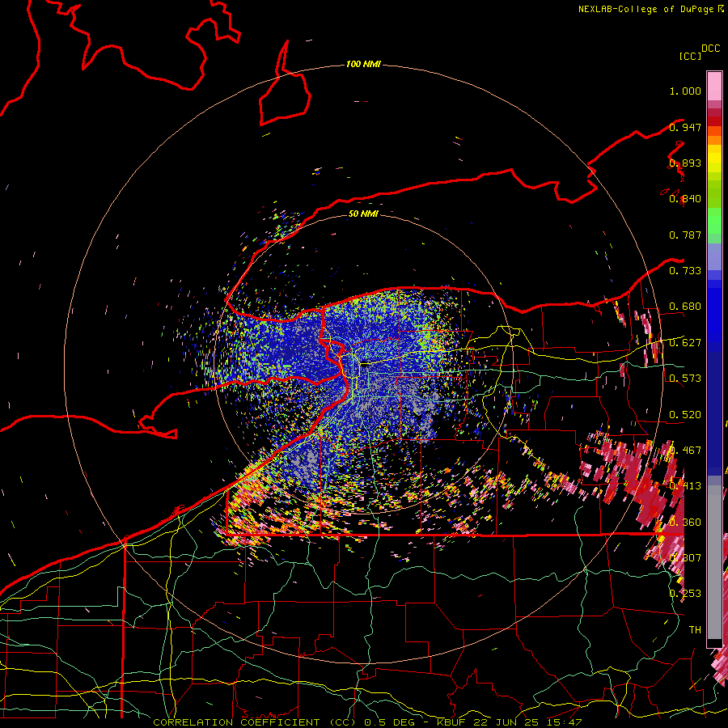
Task: Select the 0.360 scale value label
Action: coord(685,523)
